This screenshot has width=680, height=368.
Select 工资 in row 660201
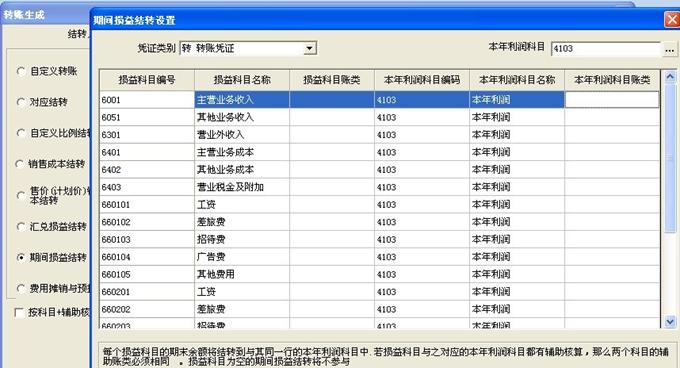click(242, 292)
